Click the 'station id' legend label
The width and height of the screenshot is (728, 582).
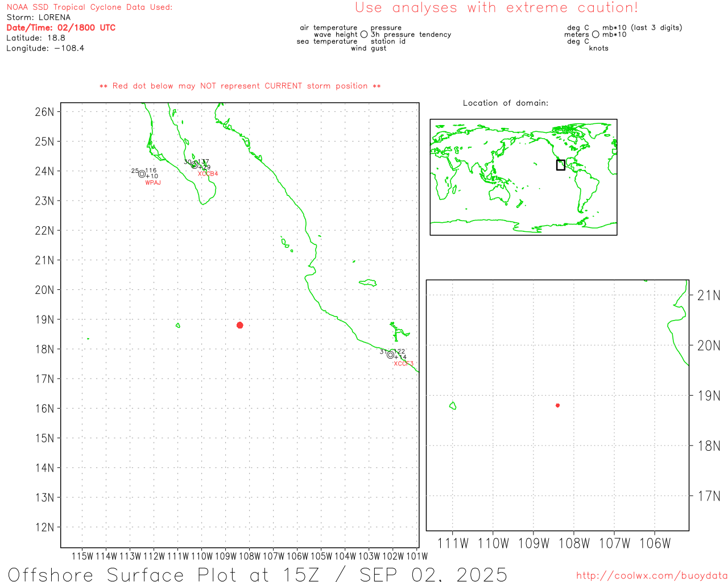click(388, 41)
